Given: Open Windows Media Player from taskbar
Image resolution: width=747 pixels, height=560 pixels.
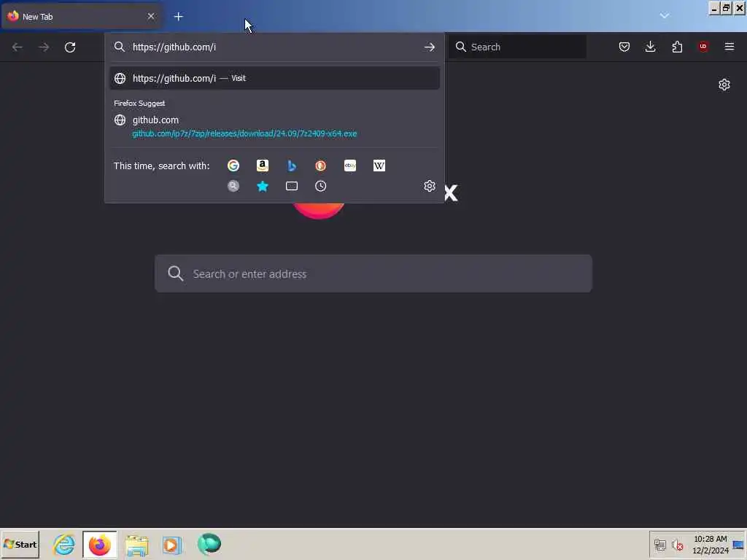Looking at the screenshot, I should tap(172, 545).
